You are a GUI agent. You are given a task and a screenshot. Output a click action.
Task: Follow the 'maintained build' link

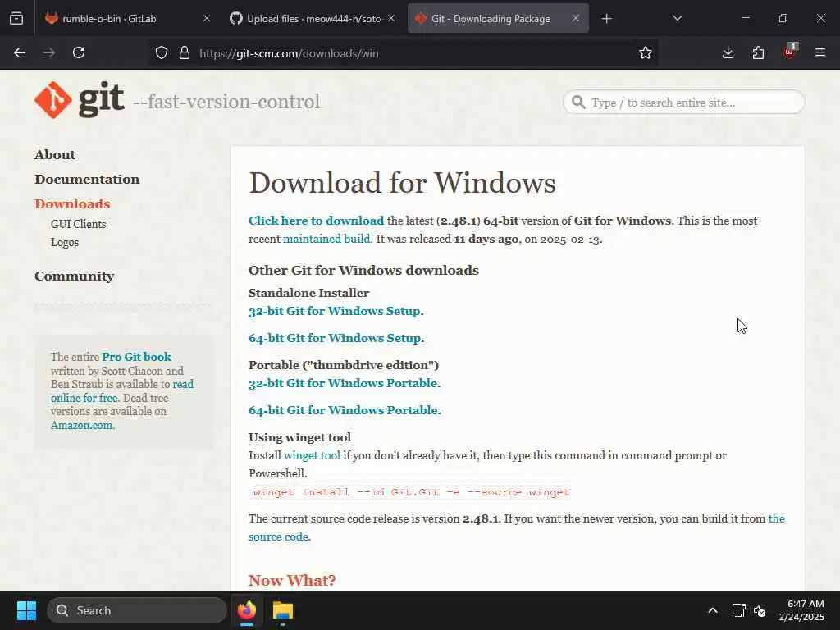pos(326,239)
